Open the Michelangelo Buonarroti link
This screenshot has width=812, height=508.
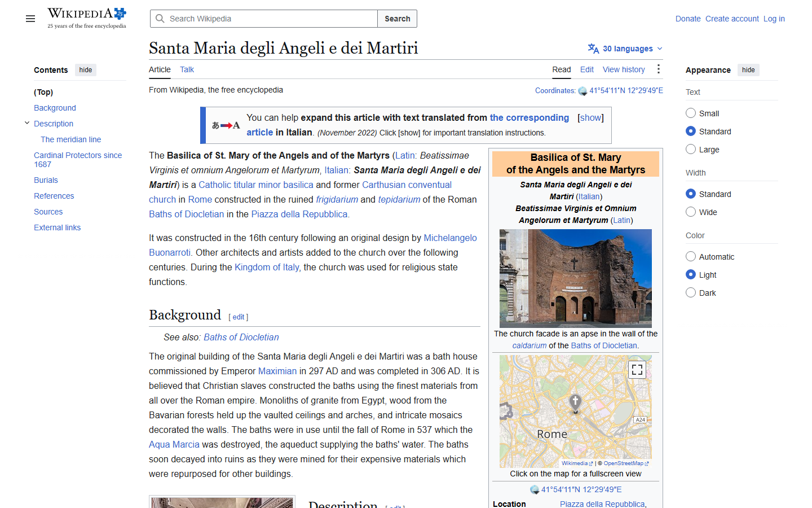click(313, 245)
